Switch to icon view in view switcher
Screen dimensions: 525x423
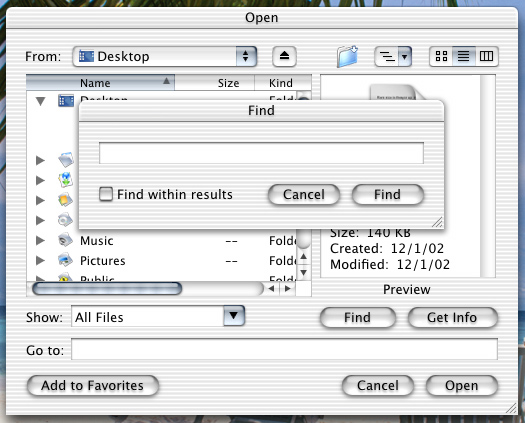pyautogui.click(x=441, y=56)
